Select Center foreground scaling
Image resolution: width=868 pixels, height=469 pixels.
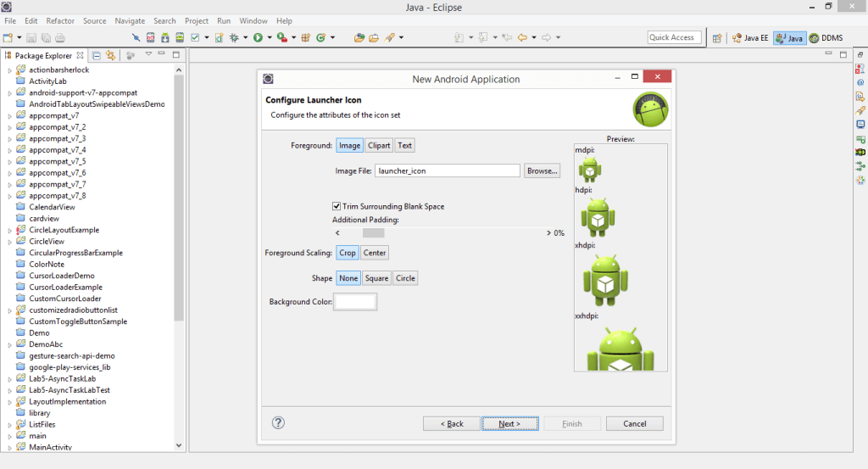coord(375,253)
